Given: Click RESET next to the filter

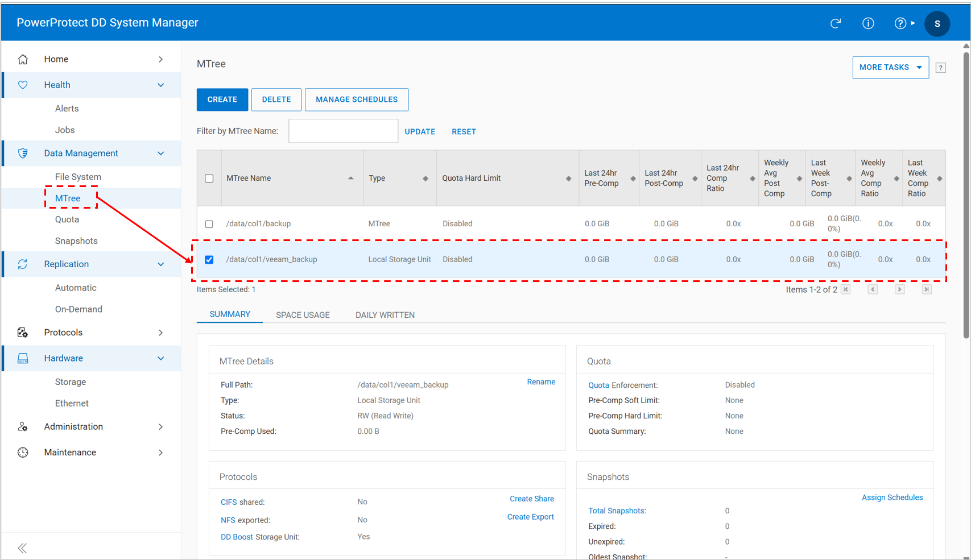Looking at the screenshot, I should [x=464, y=131].
